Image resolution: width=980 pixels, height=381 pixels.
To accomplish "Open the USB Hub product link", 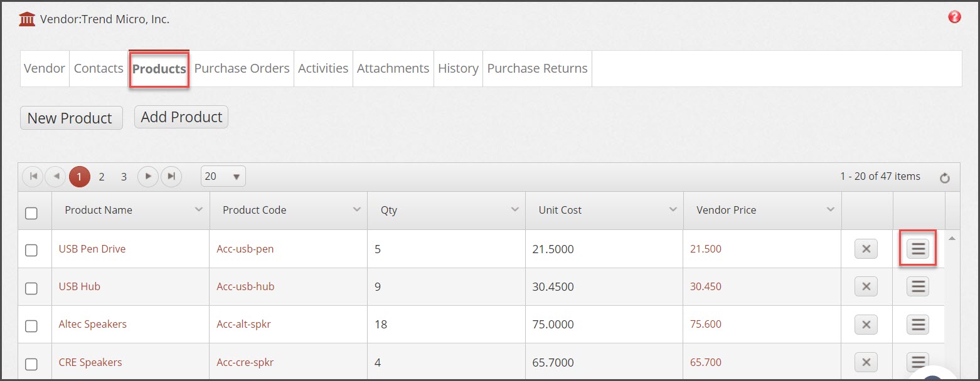I will coord(80,286).
